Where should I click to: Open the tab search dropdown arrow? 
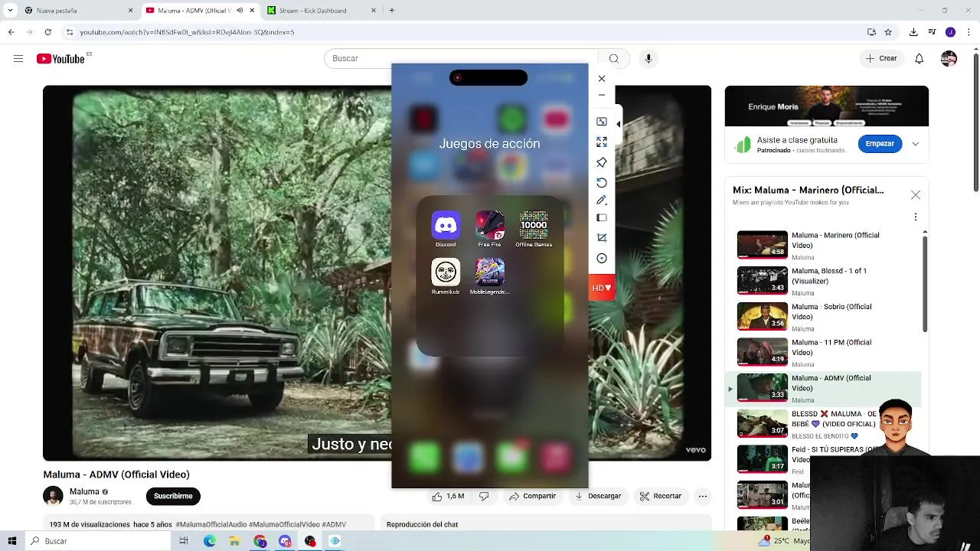pyautogui.click(x=10, y=11)
